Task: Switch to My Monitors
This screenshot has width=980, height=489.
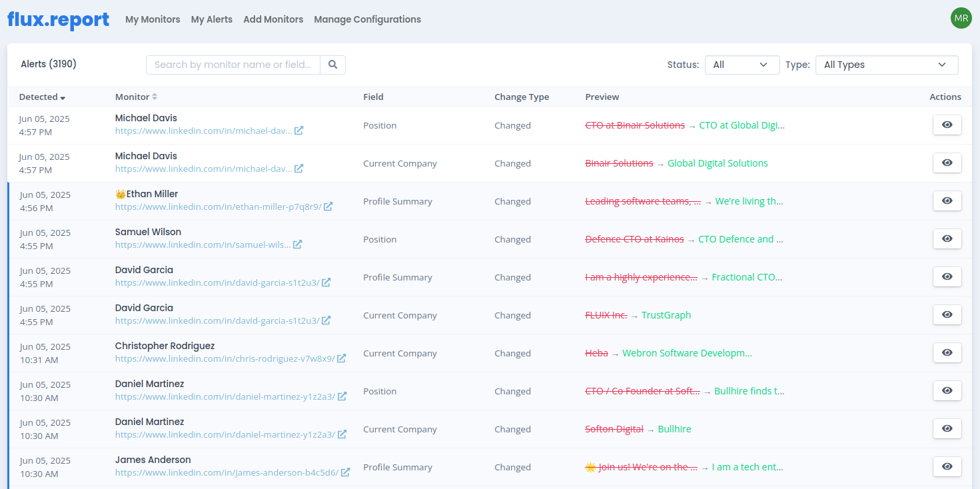Action: click(153, 19)
